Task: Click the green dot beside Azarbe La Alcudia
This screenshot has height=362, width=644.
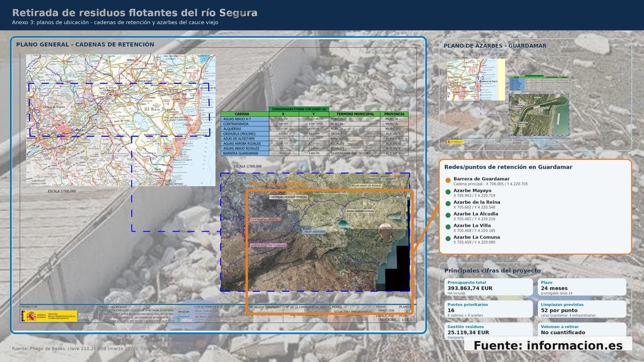Action: pos(448,215)
